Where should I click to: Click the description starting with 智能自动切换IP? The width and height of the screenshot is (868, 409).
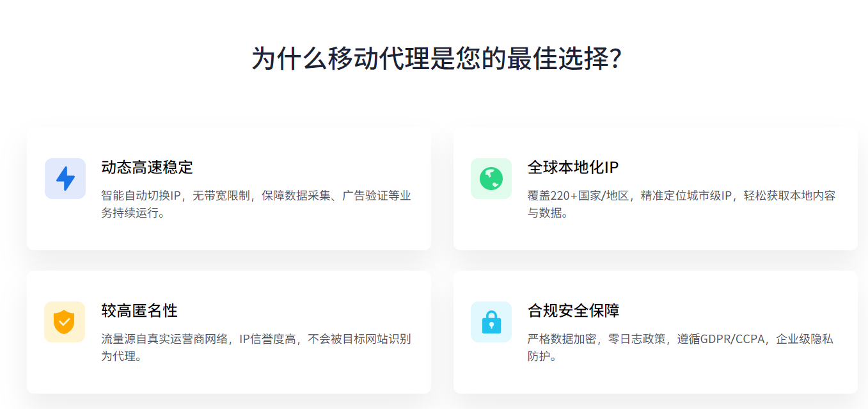pos(256,204)
